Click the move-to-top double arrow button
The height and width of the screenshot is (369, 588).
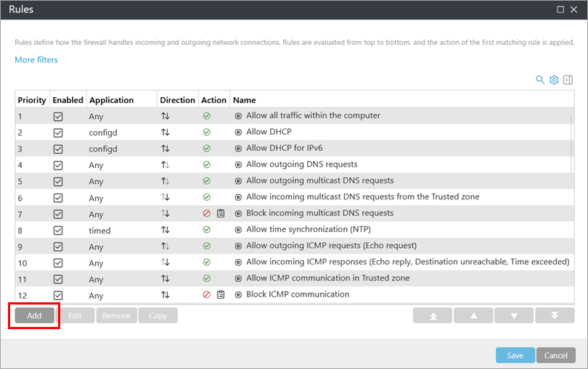point(433,316)
